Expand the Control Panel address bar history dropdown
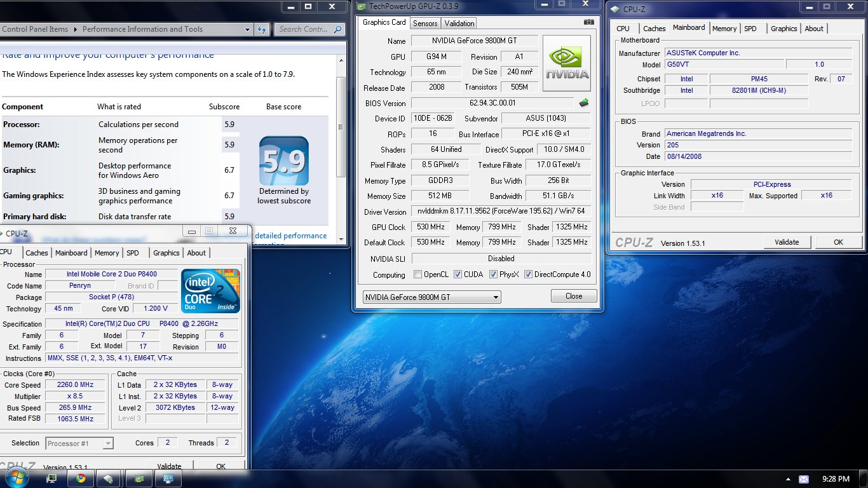The width and height of the screenshot is (868, 488). point(248,29)
